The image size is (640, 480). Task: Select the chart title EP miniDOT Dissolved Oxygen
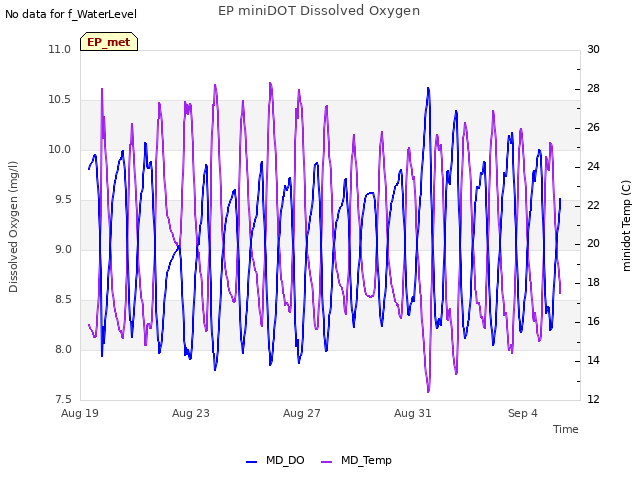click(x=319, y=11)
